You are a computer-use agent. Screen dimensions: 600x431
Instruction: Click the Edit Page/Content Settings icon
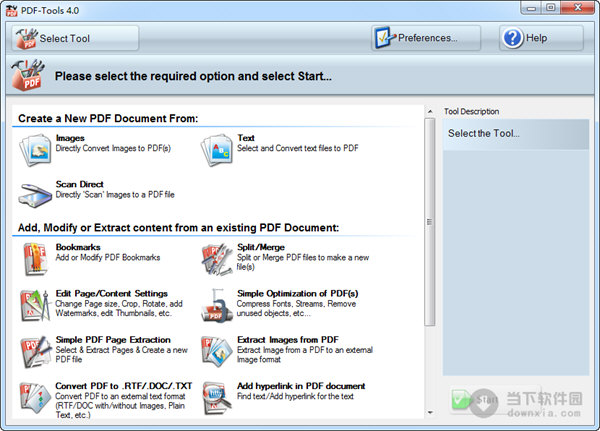[x=35, y=305]
